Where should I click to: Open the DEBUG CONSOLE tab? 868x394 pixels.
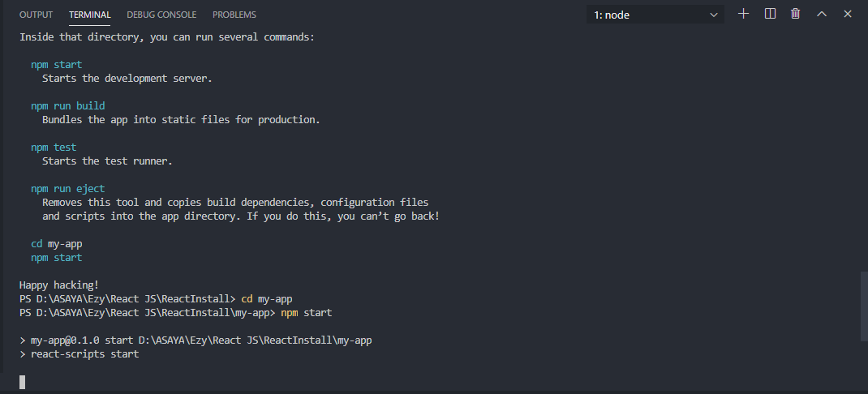click(x=161, y=15)
